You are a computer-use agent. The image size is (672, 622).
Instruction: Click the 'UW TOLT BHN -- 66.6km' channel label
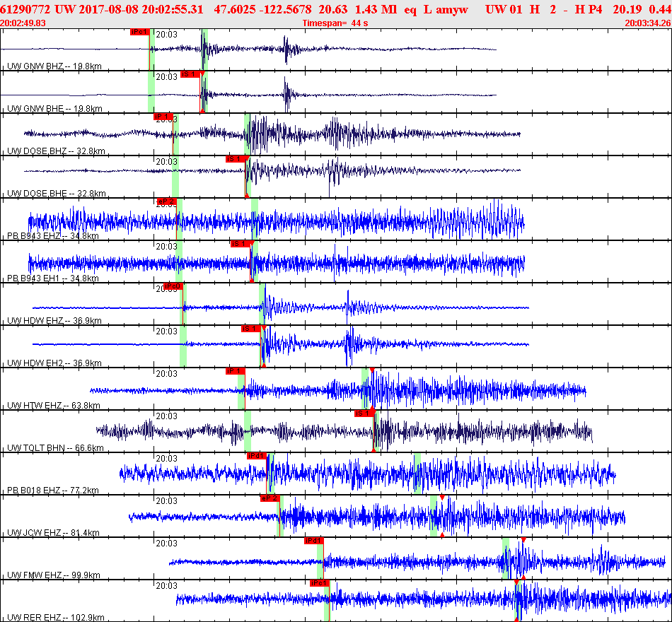click(55, 447)
